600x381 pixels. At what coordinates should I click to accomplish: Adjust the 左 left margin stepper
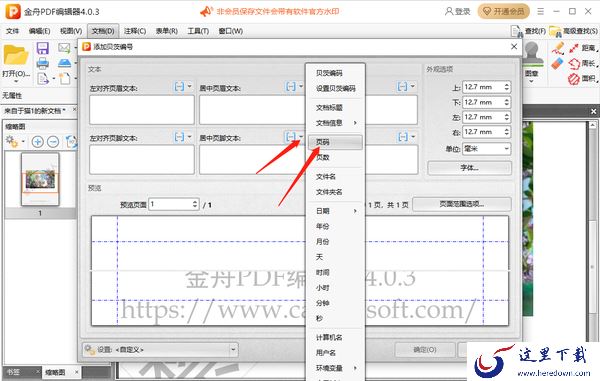(x=507, y=117)
